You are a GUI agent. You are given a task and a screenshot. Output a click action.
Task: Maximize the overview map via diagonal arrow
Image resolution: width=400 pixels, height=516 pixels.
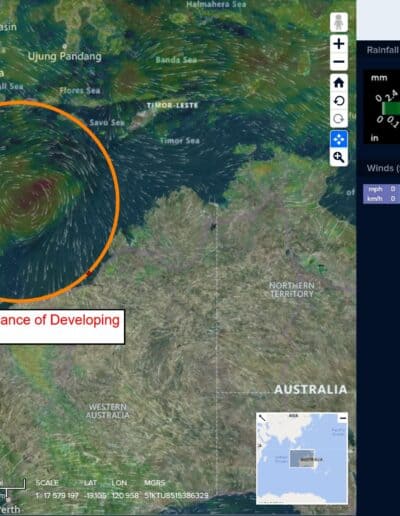[x=262, y=418]
